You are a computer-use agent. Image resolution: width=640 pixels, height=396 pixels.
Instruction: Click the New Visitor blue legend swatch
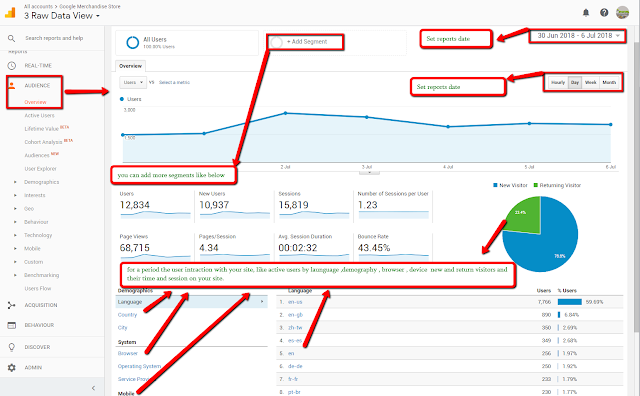tap(495, 185)
